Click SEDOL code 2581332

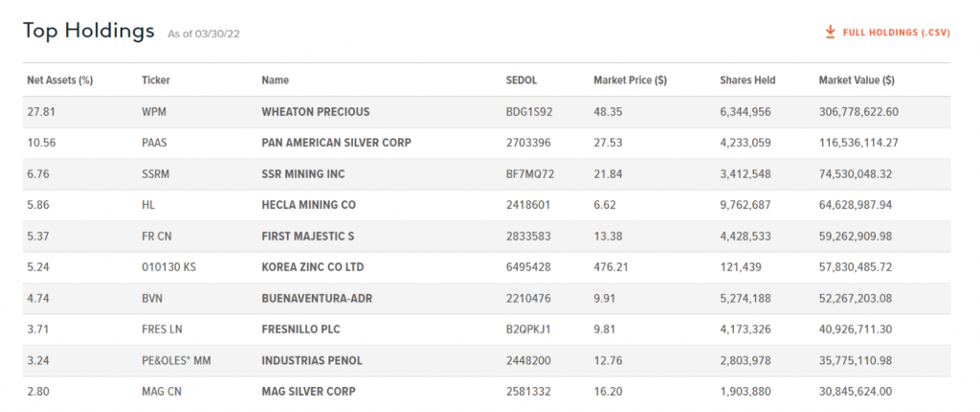coord(528,391)
